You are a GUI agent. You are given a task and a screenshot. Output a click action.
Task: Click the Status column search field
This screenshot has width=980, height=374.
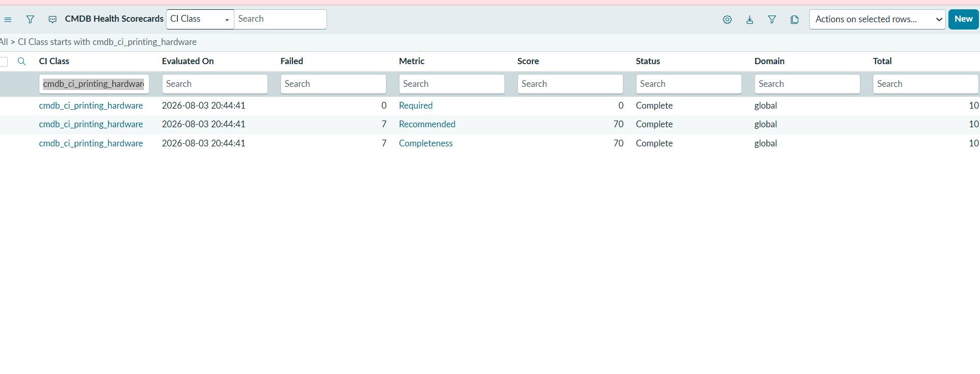pyautogui.click(x=689, y=84)
